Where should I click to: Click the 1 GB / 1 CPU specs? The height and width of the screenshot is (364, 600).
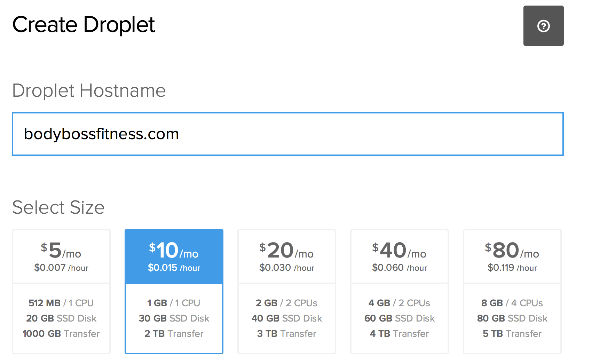(x=174, y=303)
